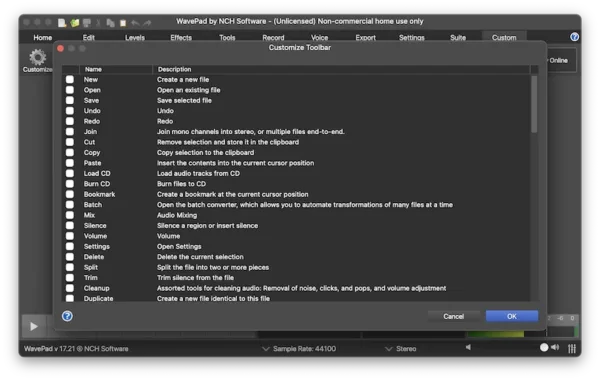Enable the Open checkbox
This screenshot has height=380, width=600.
point(70,90)
